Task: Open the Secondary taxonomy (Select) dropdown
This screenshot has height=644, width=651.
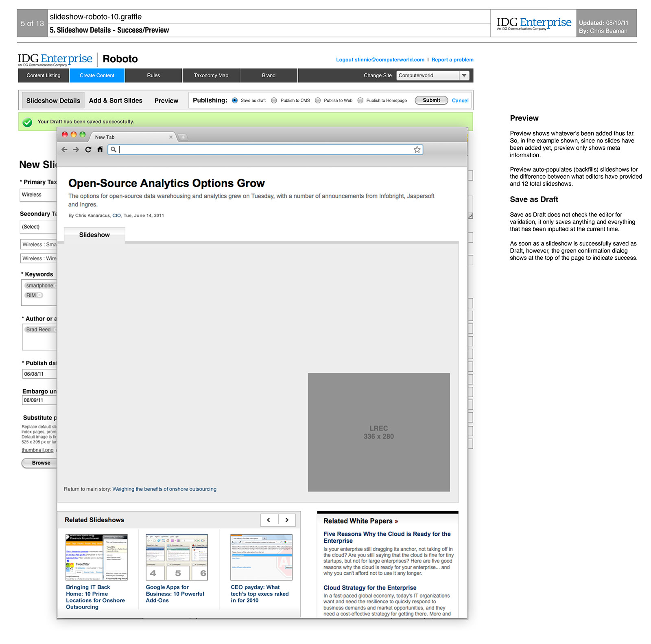Action: 38,227
